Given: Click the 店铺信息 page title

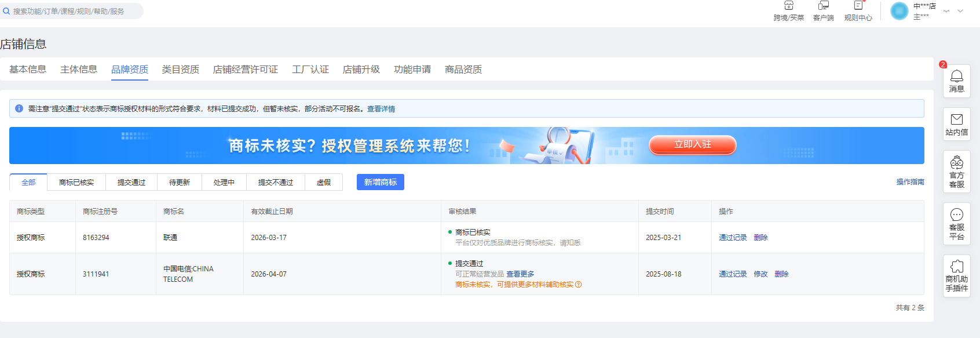Looking at the screenshot, I should pos(23,44).
